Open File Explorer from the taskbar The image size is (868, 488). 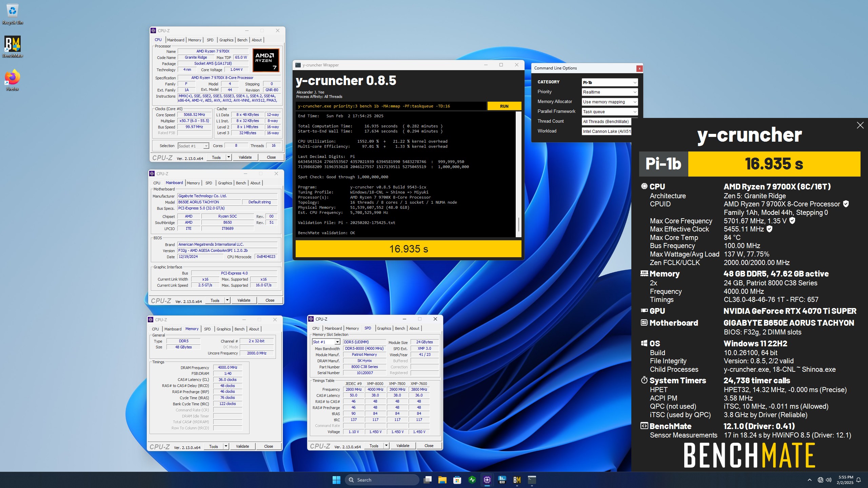(442, 480)
